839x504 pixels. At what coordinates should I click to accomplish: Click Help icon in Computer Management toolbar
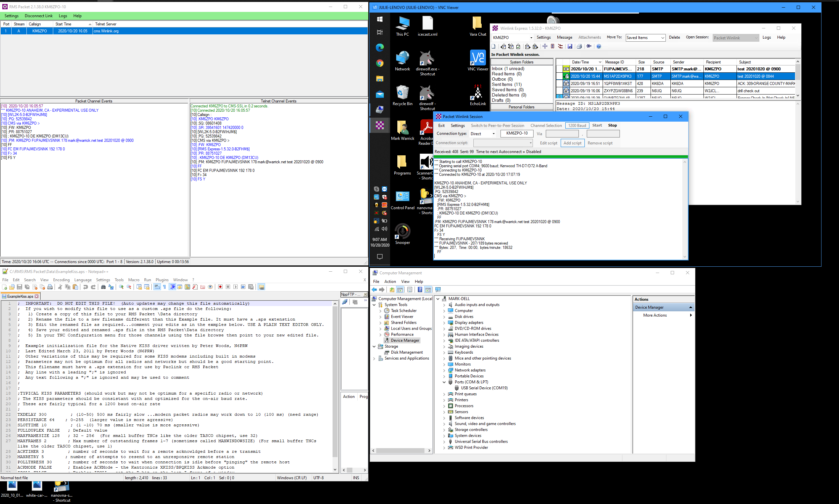(x=420, y=290)
